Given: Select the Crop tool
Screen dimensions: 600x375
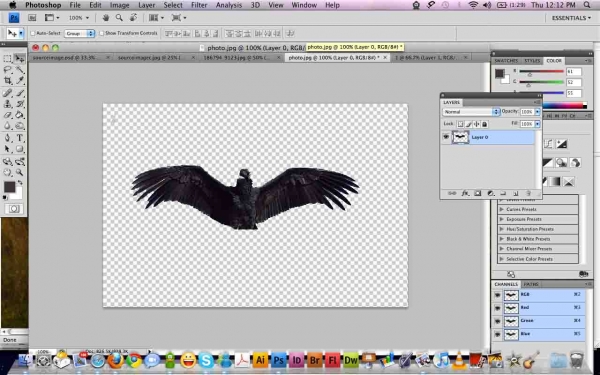Looking at the screenshot, I should (x=7, y=80).
